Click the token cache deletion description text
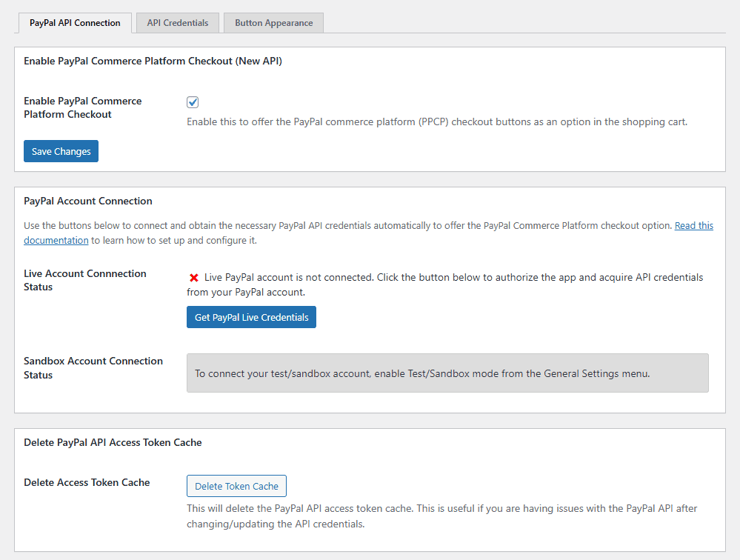 tap(441, 516)
